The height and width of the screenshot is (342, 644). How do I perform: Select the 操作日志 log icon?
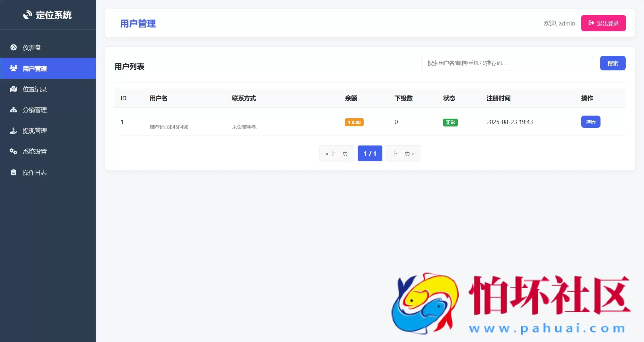pyautogui.click(x=13, y=172)
